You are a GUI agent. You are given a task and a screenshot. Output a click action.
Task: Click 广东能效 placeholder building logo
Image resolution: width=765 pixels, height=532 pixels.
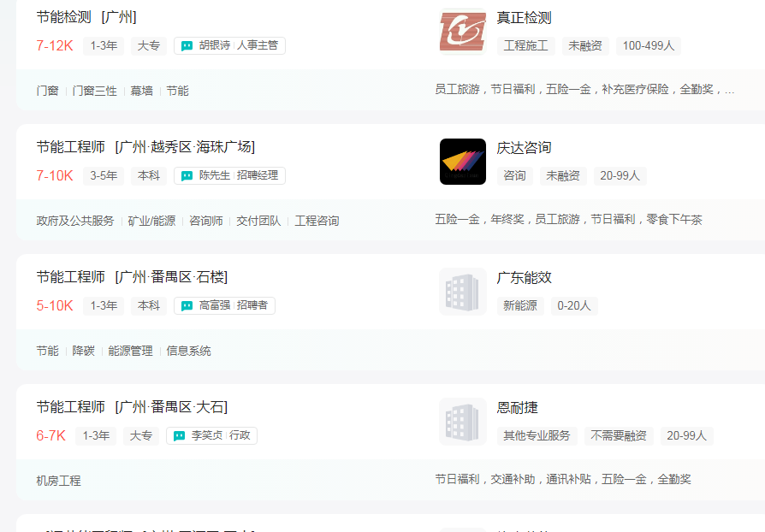(x=462, y=292)
